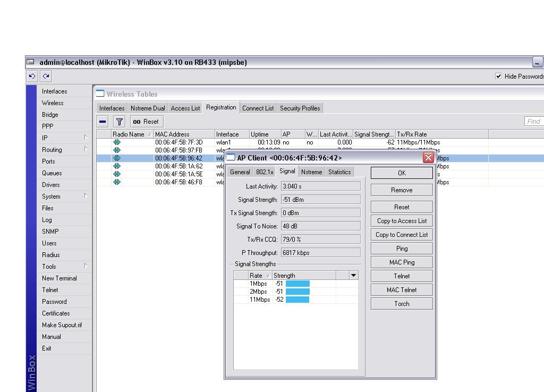This screenshot has width=544, height=392.
Task: Sort by Rate column in Signal Strengths
Action: coord(260,276)
